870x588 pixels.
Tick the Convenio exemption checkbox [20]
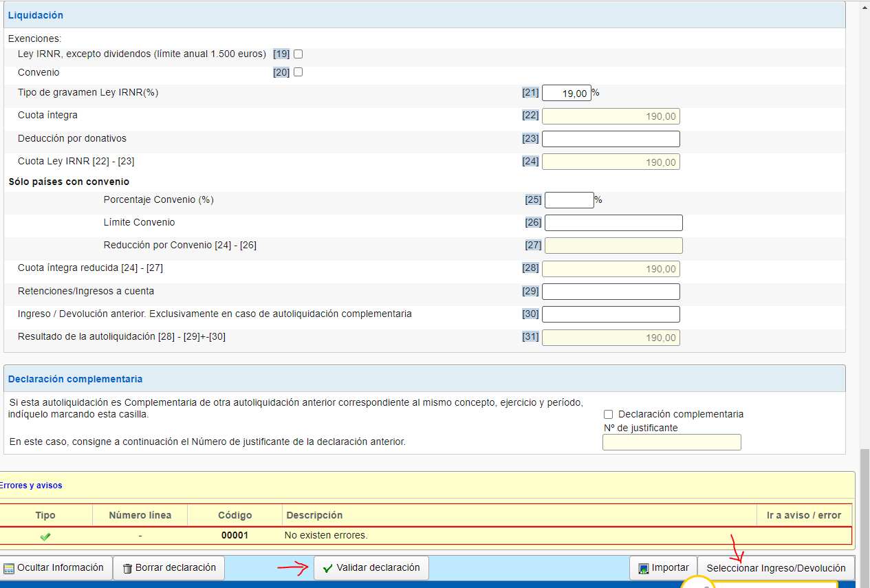pos(298,72)
